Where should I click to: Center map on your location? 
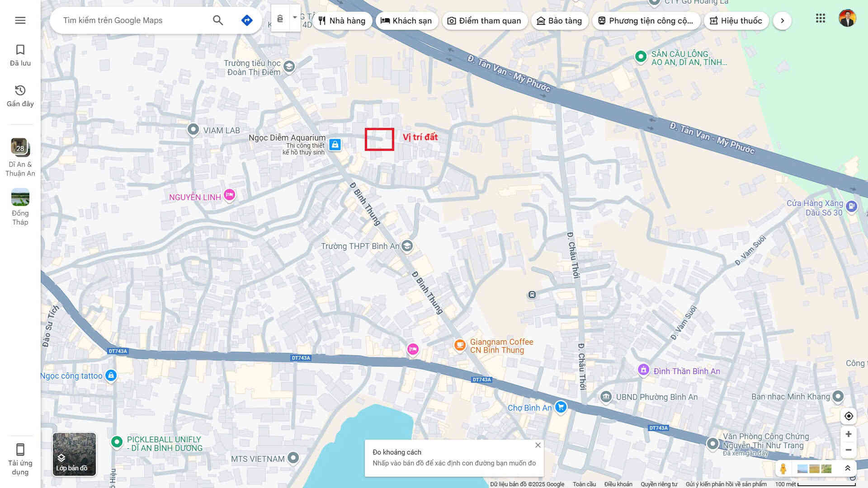tap(849, 416)
